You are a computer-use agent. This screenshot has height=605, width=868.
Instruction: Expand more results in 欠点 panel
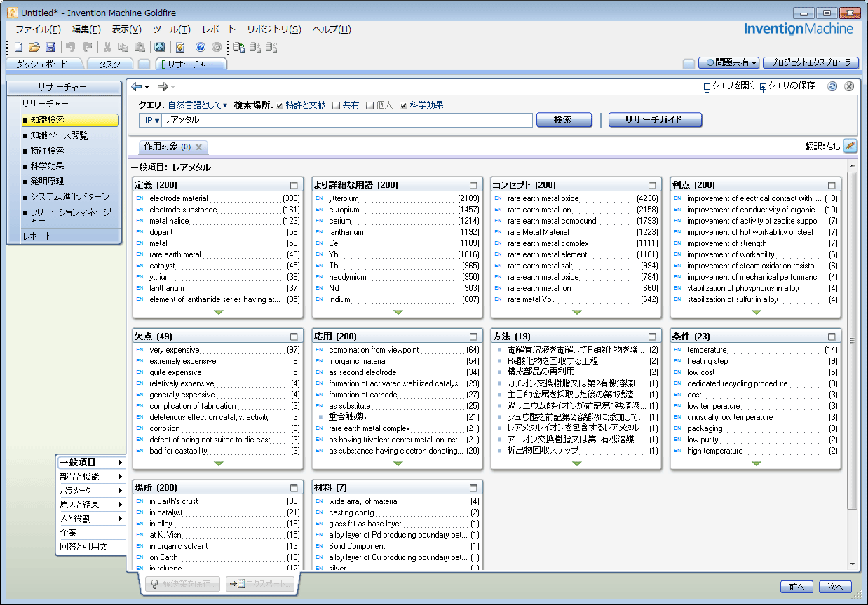219,463
